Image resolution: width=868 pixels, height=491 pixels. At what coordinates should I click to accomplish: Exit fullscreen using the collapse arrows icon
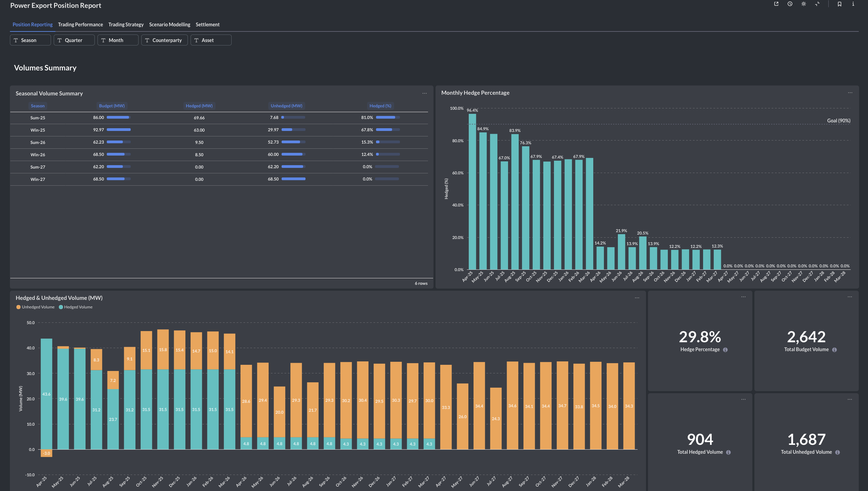(x=817, y=4)
